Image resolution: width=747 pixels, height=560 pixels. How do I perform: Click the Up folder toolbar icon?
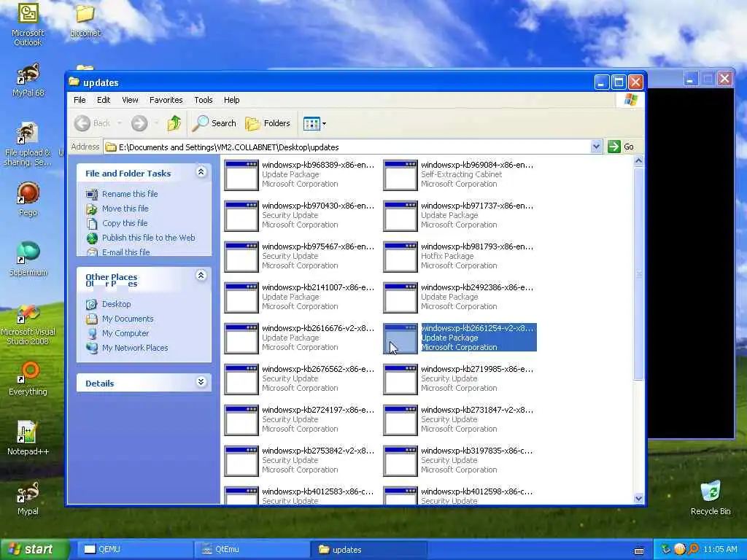174,123
